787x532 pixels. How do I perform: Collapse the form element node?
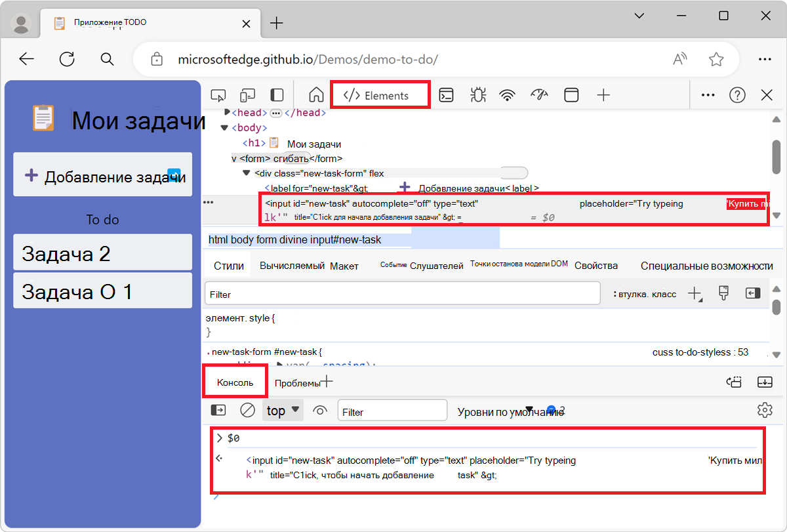tap(234, 158)
